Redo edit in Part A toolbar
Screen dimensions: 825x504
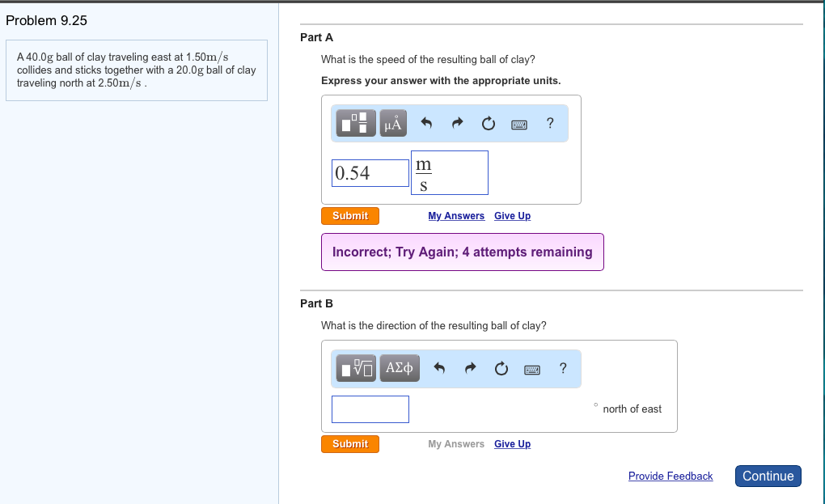[x=457, y=123]
